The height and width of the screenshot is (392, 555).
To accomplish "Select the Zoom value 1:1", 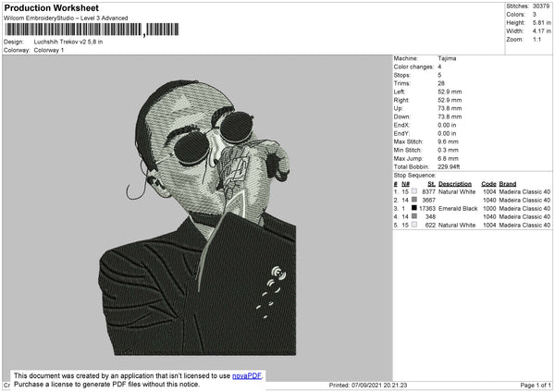I will pos(536,39).
